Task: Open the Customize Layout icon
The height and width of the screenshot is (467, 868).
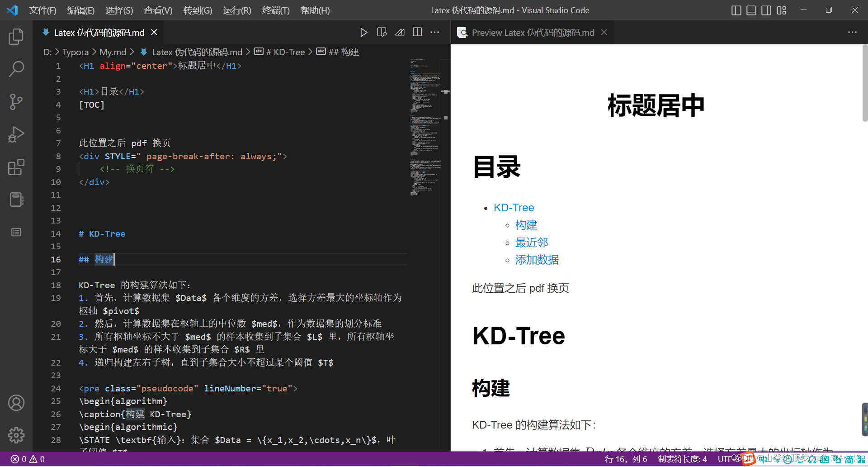Action: (782, 10)
